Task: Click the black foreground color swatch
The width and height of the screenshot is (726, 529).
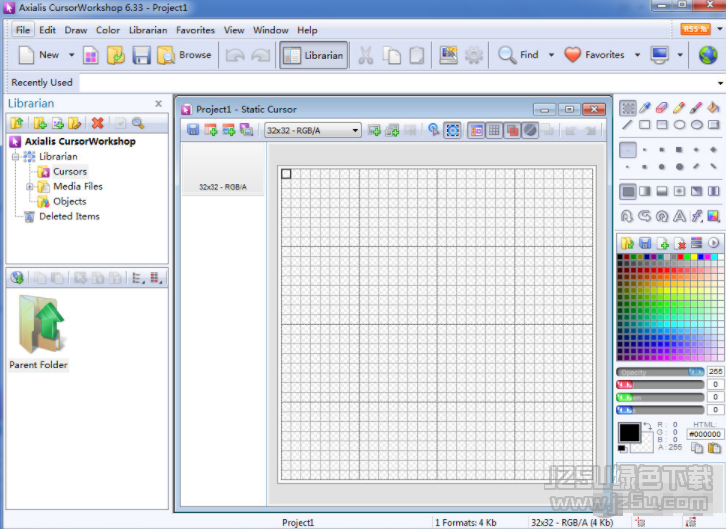Action: tap(629, 432)
